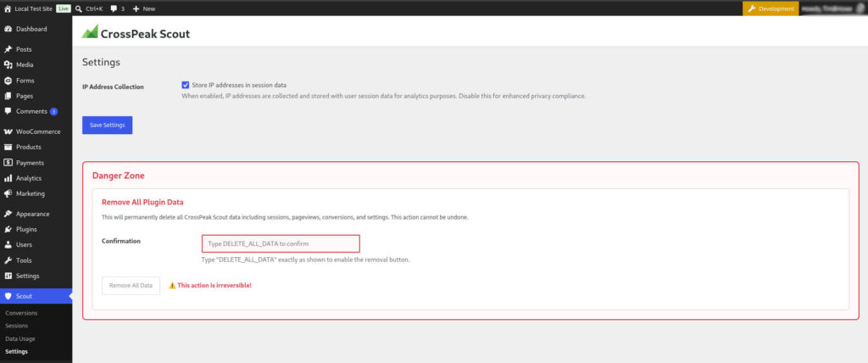The width and height of the screenshot is (868, 363).
Task: Click the Danger Zone heading
Action: [119, 176]
